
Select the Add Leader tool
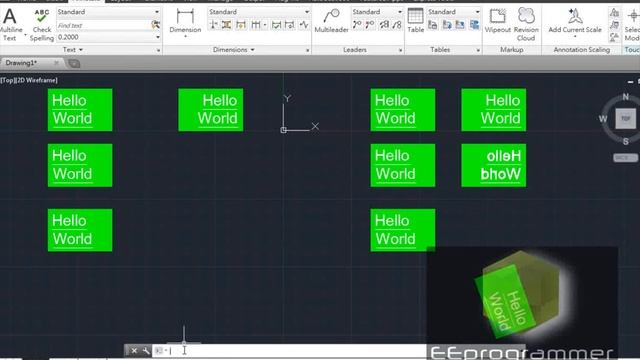pyautogui.click(x=357, y=25)
